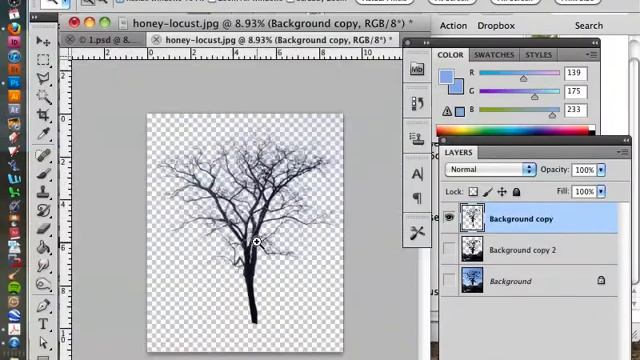
Task: Open the Normal blend mode dropdown
Action: click(490, 169)
